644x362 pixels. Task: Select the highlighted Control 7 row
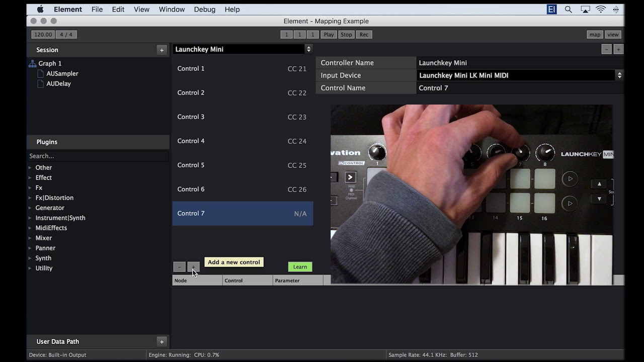coord(243,214)
